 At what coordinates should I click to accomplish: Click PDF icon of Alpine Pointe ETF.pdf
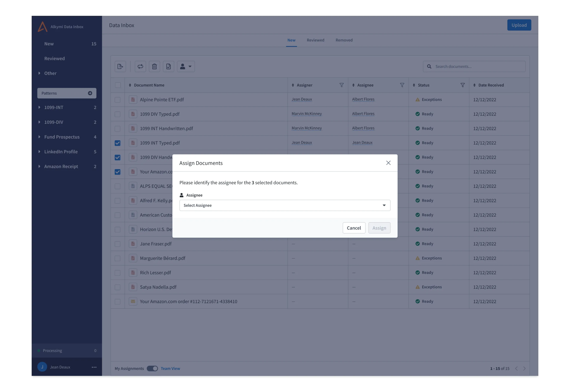tap(133, 99)
